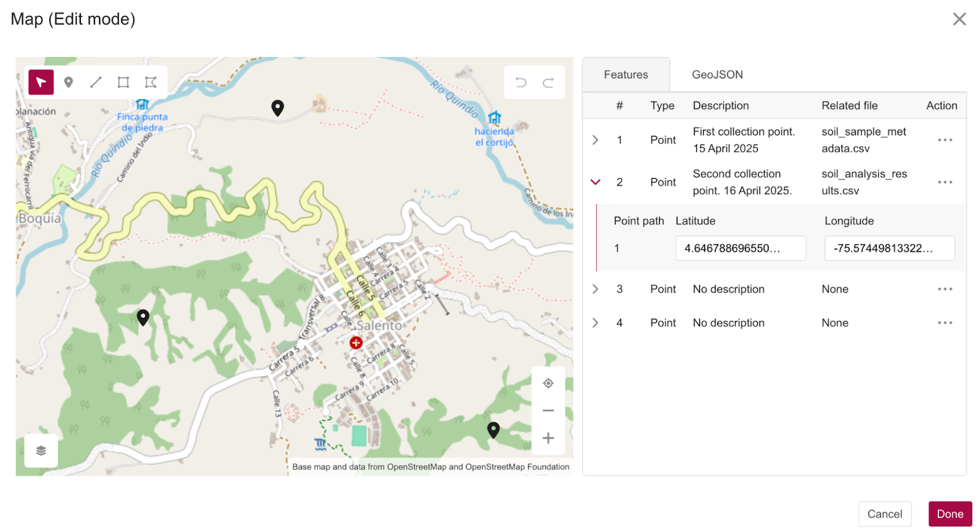Redo the map edit
The height and width of the screenshot is (531, 980).
click(548, 82)
